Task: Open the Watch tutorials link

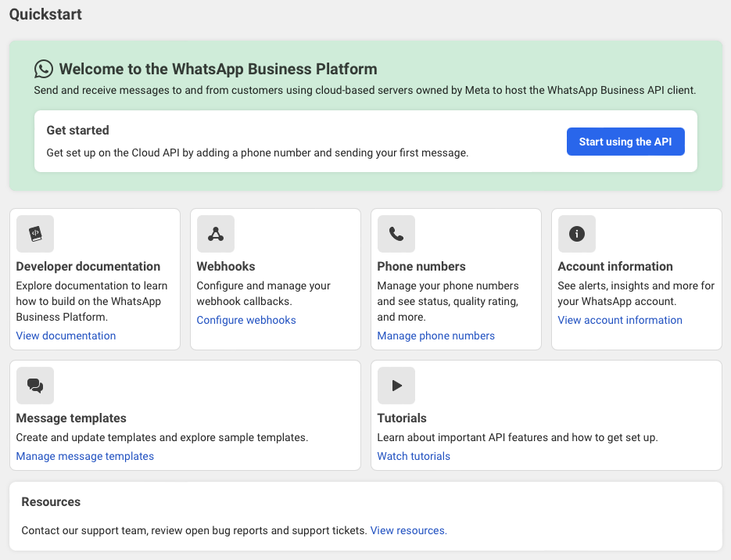Action: coord(414,456)
